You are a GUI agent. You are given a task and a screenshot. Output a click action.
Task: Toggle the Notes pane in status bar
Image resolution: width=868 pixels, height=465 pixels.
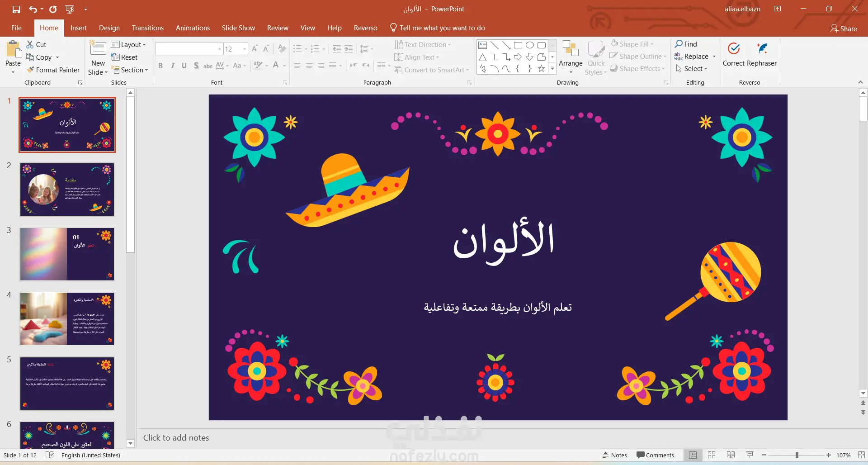614,455
